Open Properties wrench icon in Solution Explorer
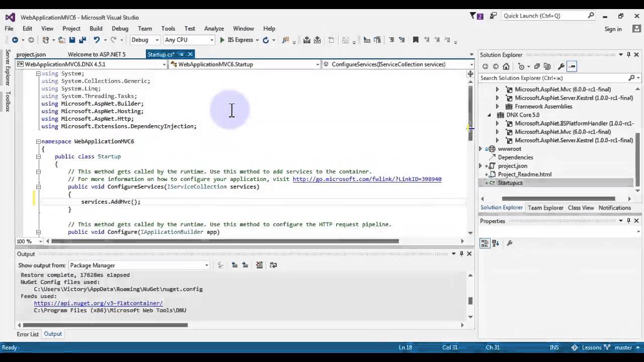This screenshot has width=644, height=362. (561, 66)
